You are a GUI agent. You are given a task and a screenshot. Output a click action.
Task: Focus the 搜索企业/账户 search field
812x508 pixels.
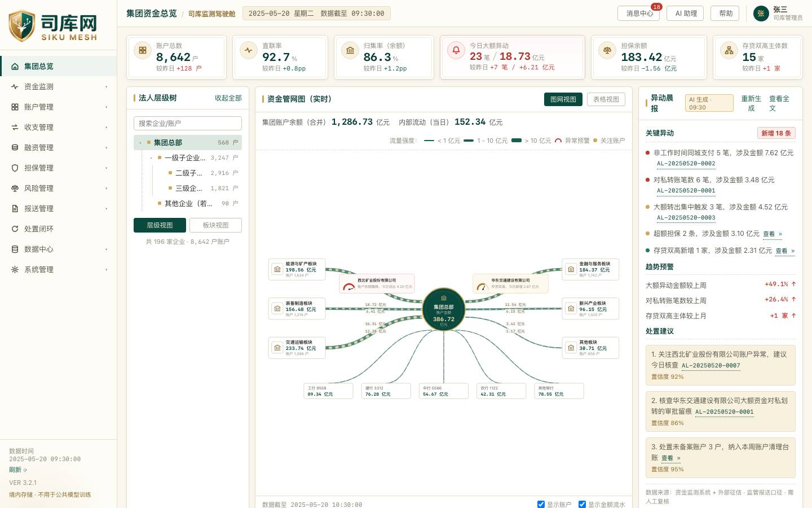pos(188,124)
